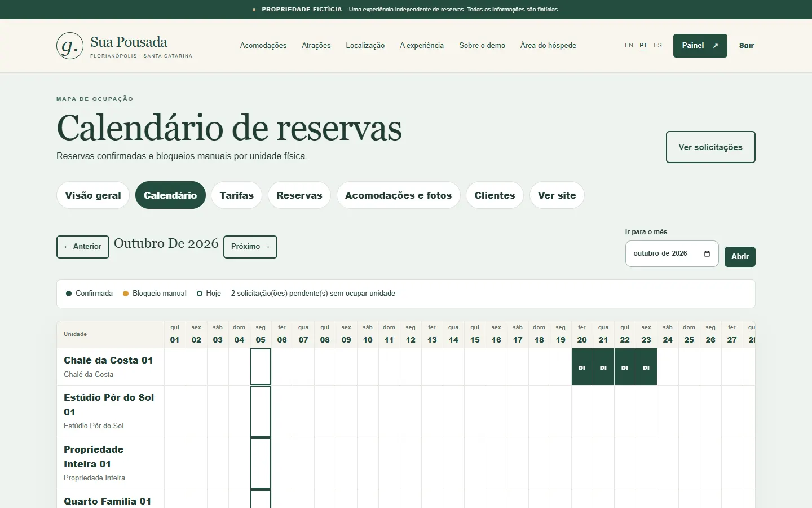Viewport: 812px width, 508px height.
Task: Open Chalé da Costa 01 booking on day 23
Action: click(646, 367)
